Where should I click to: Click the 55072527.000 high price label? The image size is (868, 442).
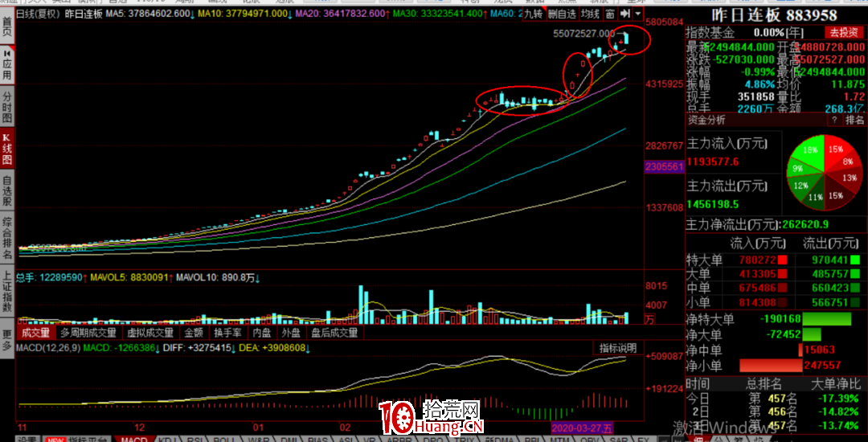pyautogui.click(x=584, y=34)
